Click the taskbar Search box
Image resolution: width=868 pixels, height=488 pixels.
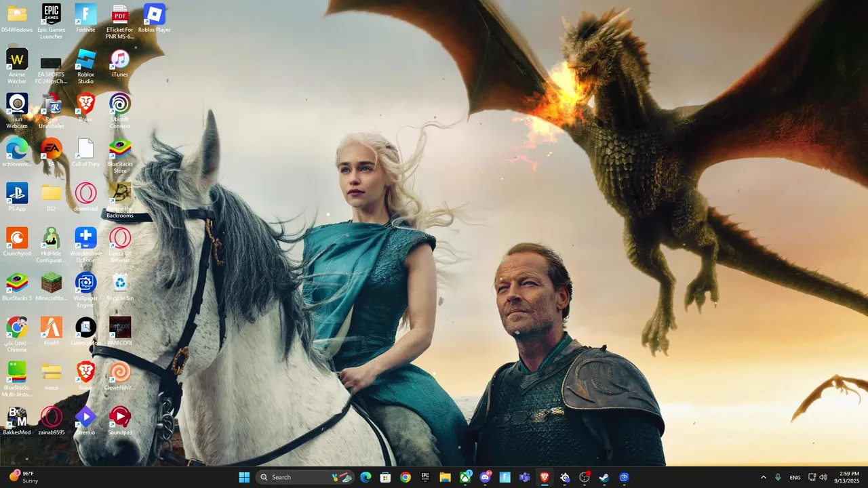304,477
